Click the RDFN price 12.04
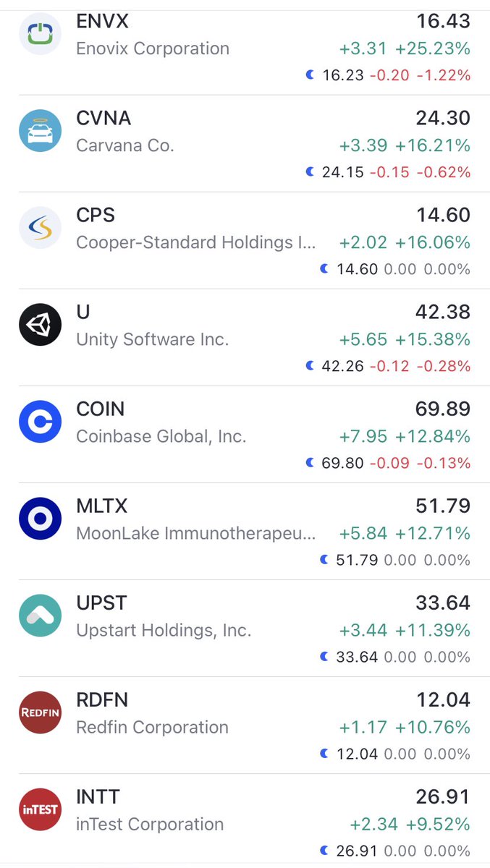 (x=444, y=699)
